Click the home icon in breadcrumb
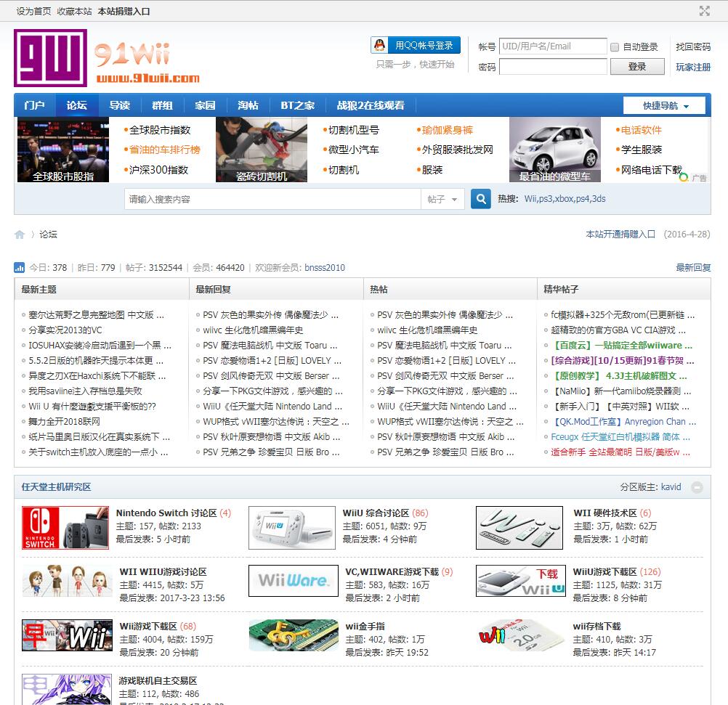728x705 pixels. click(x=20, y=235)
